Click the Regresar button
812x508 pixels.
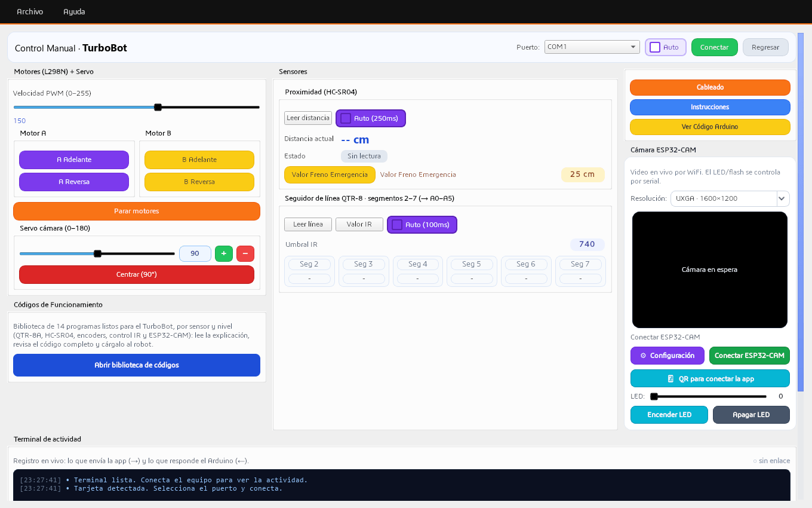pos(765,47)
